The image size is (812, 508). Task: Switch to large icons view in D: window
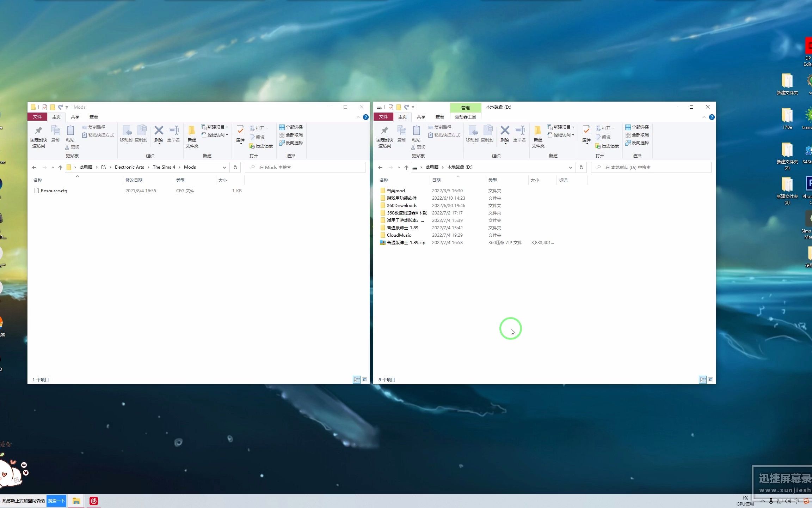tap(710, 380)
